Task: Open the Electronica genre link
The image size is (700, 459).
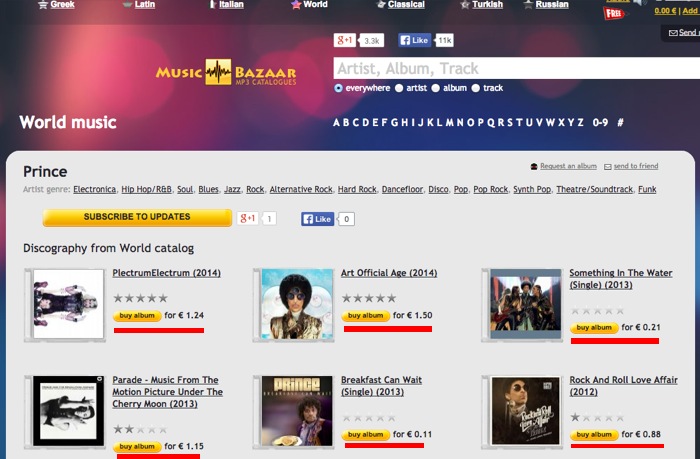Action: click(x=95, y=189)
